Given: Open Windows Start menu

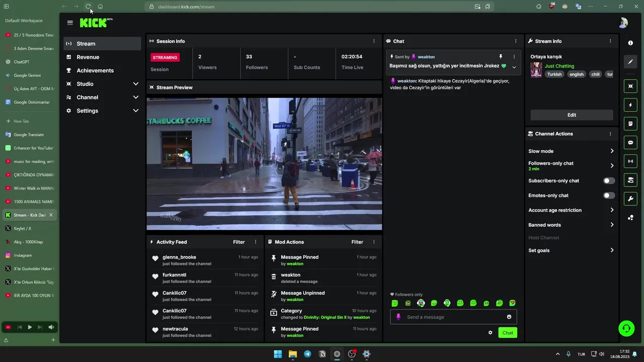Looking at the screenshot, I should [278, 354].
